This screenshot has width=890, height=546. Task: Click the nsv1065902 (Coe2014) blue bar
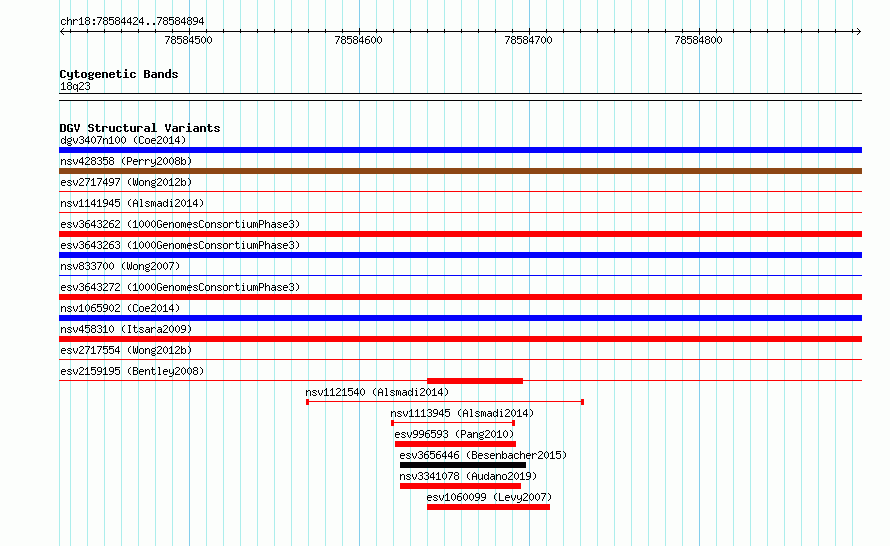[x=460, y=318]
